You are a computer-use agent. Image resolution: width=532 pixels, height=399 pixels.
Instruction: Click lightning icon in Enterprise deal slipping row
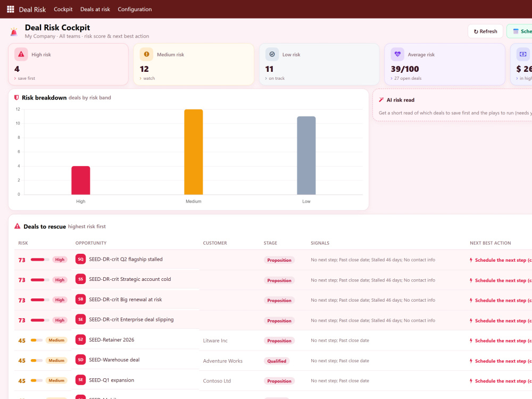pos(471,321)
